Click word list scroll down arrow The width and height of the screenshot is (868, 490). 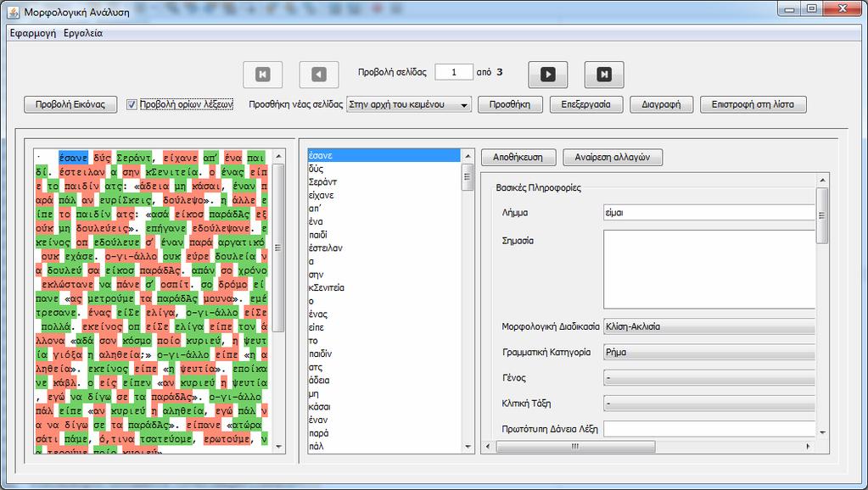(468, 447)
